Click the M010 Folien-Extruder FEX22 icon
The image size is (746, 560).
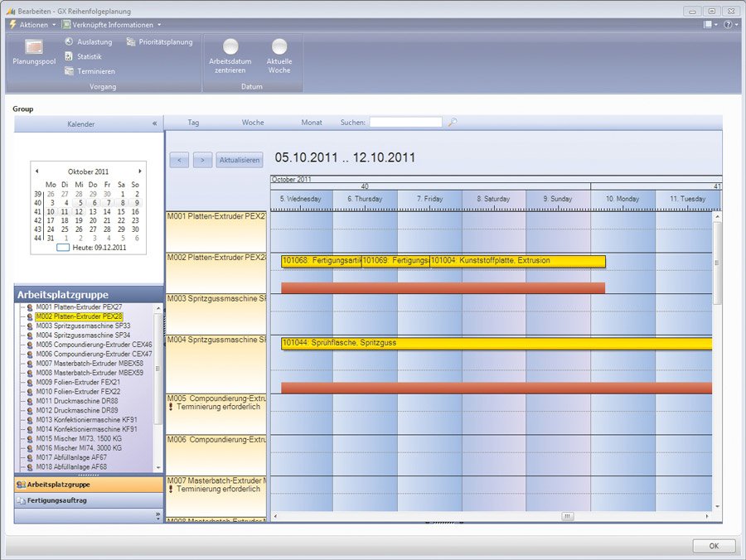(30, 392)
